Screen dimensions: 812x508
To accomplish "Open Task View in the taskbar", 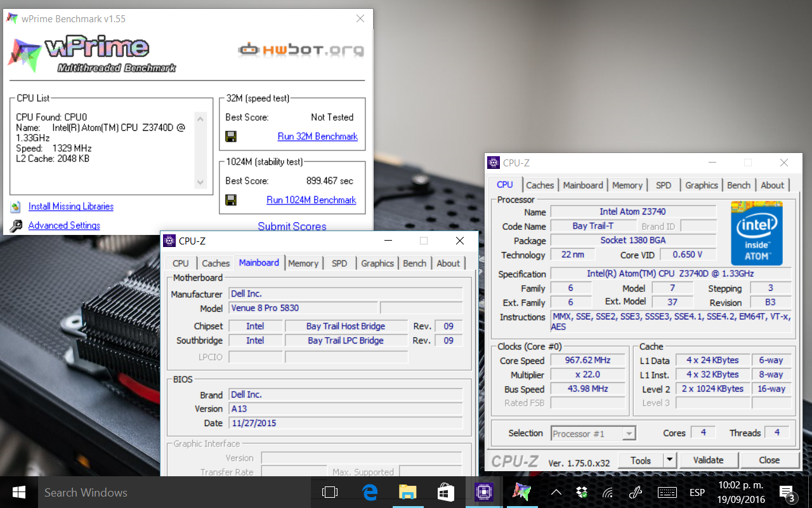I will tap(329, 492).
